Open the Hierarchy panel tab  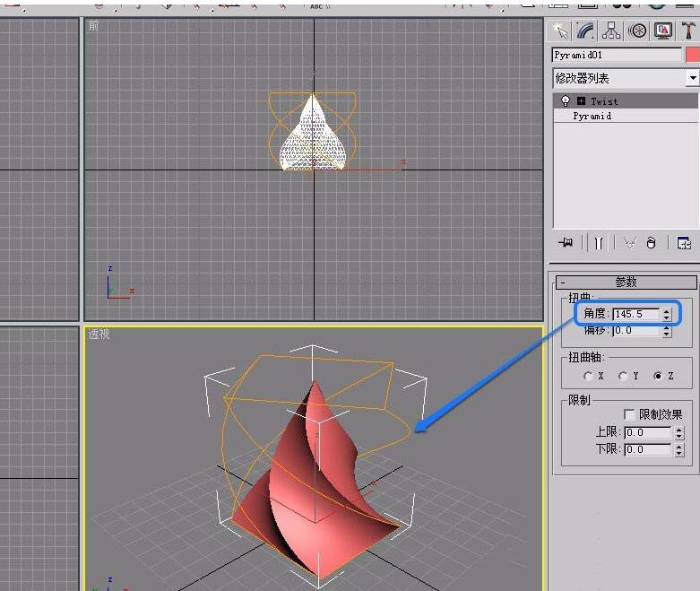611,30
